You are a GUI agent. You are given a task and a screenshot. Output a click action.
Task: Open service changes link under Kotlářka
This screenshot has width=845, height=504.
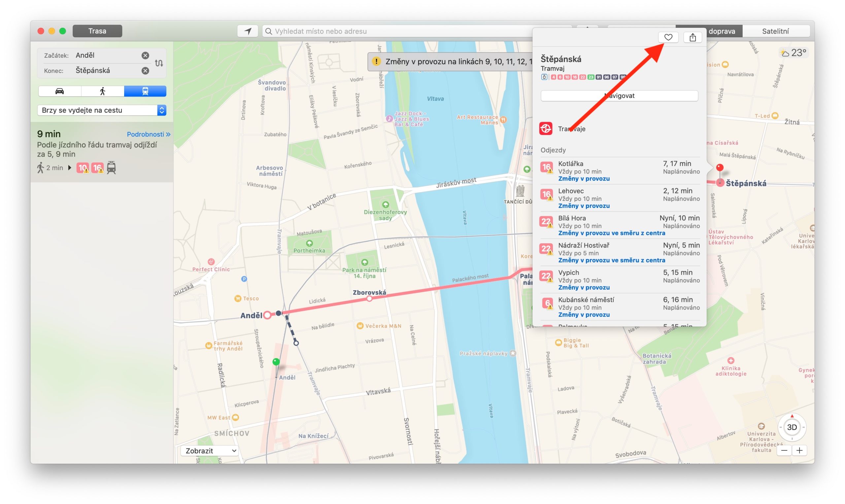coord(584,179)
